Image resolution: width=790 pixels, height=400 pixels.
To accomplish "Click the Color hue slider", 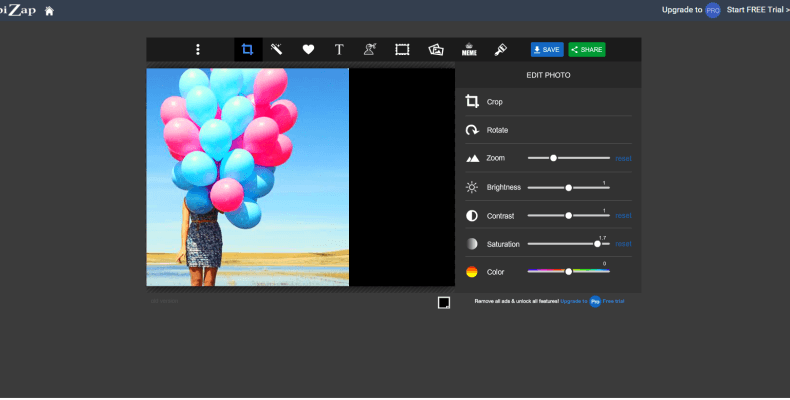I will pyautogui.click(x=568, y=272).
